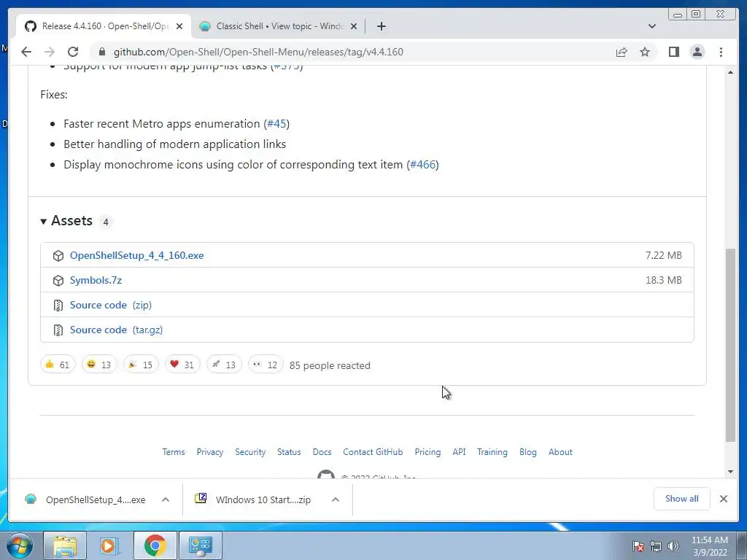Click the volume speaker tray icon
This screenshot has height=560, width=747.
tap(673, 546)
